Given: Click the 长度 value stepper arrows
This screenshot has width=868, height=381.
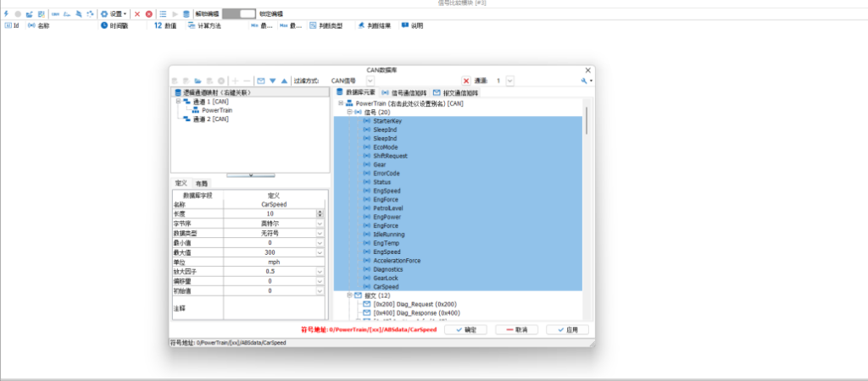Looking at the screenshot, I should pyautogui.click(x=320, y=213).
